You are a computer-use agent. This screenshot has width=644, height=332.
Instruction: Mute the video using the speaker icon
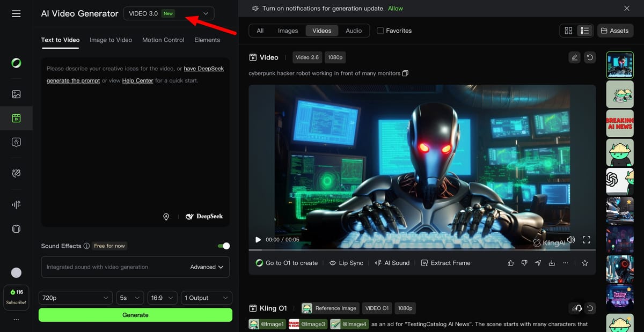pyautogui.click(x=571, y=240)
